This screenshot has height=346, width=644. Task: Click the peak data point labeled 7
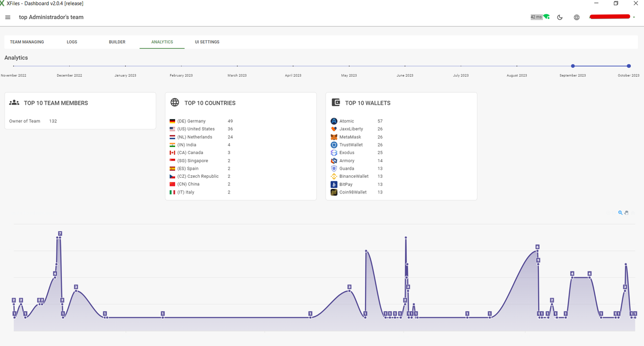pos(60,234)
